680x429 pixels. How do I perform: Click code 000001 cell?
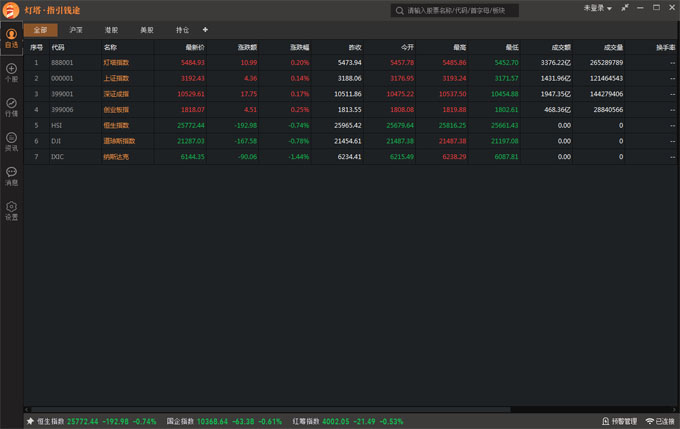[x=62, y=79]
